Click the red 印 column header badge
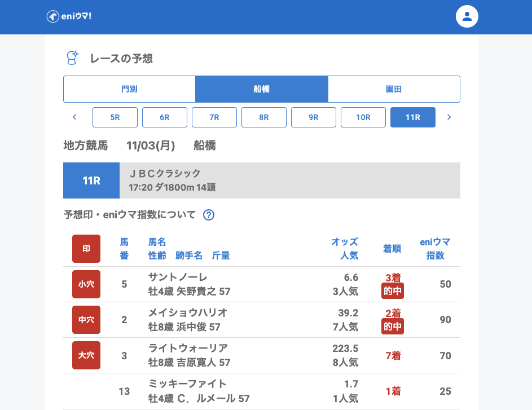This screenshot has width=532, height=410. click(86, 249)
